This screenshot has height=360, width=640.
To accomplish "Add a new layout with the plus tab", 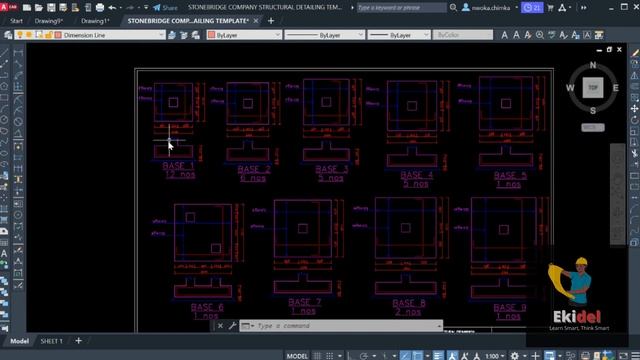I will [78, 341].
